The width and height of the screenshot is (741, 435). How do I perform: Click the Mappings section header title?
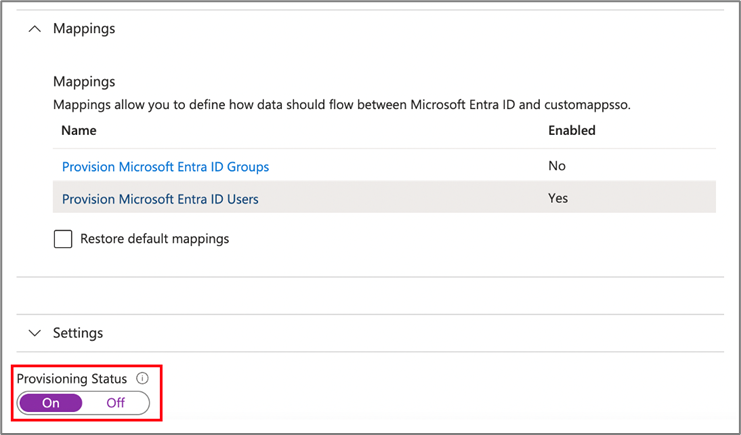pyautogui.click(x=84, y=29)
